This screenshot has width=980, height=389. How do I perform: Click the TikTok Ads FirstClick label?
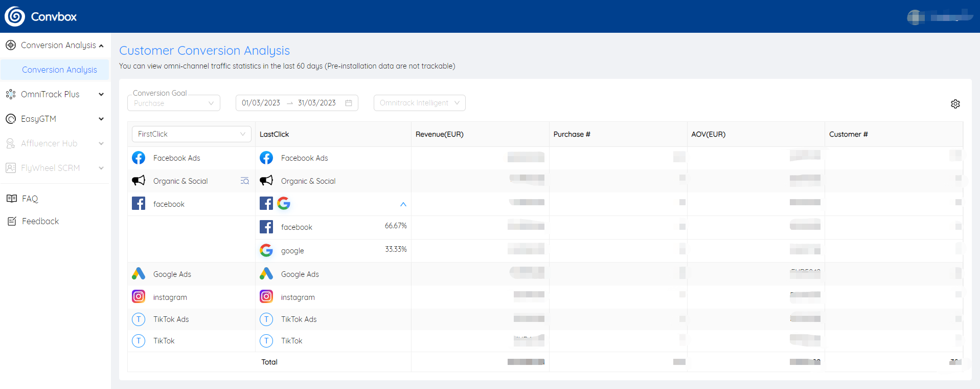[x=171, y=319]
